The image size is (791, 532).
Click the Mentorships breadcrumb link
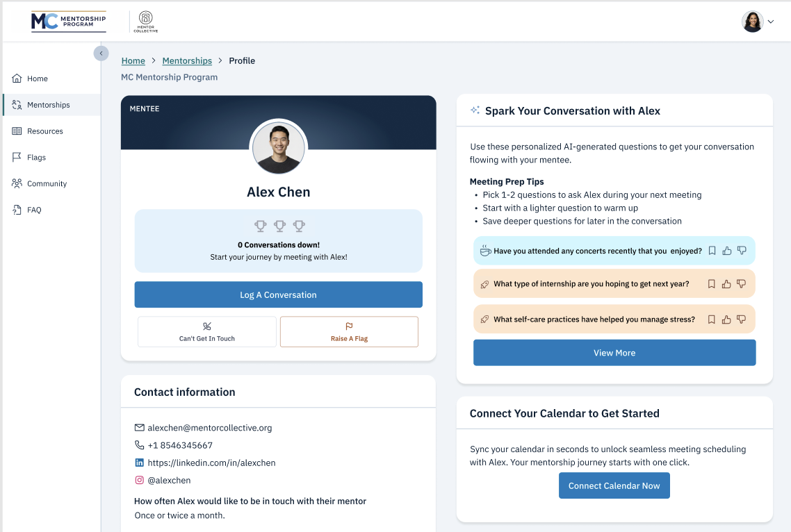coord(187,61)
